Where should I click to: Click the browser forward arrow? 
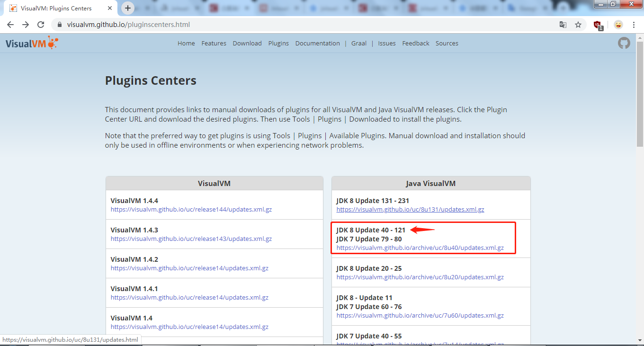(26, 25)
